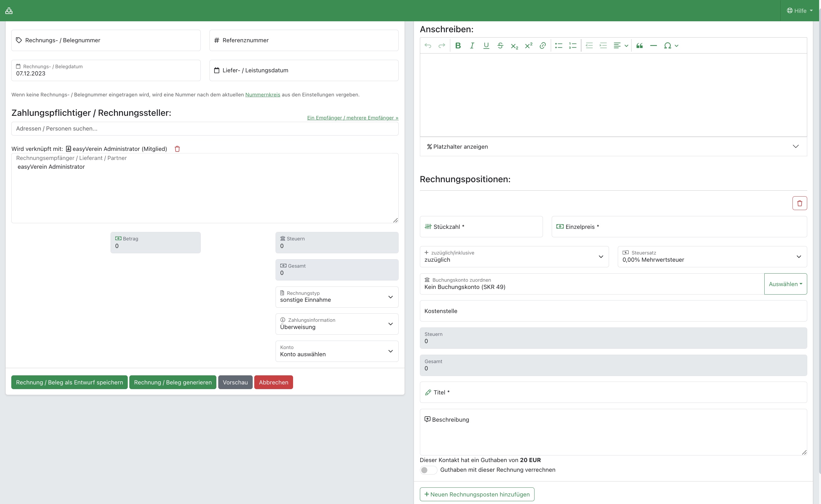Toggle bold formatting in Anschreiben editor
Image resolution: width=821 pixels, height=504 pixels.
(x=458, y=46)
